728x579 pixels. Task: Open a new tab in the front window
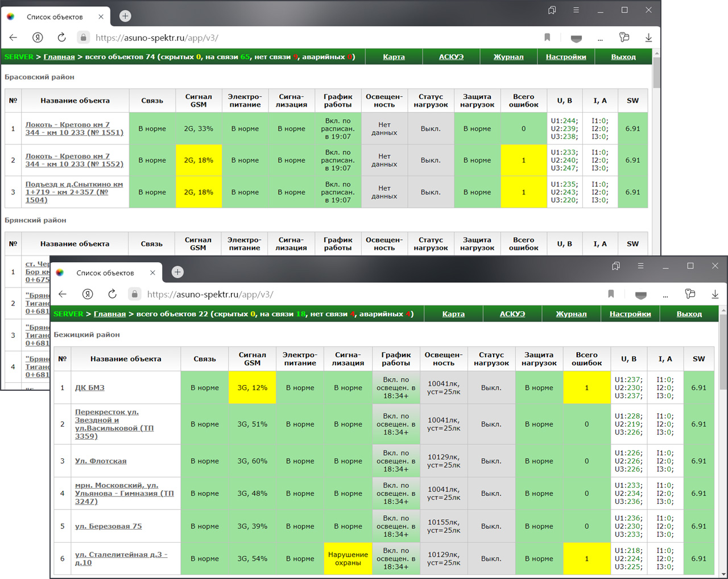pos(177,272)
